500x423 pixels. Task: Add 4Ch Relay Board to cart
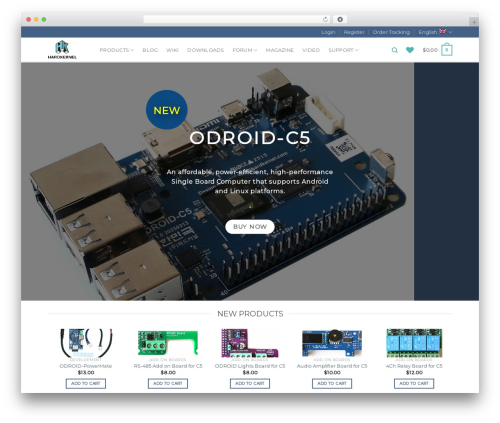[414, 384]
